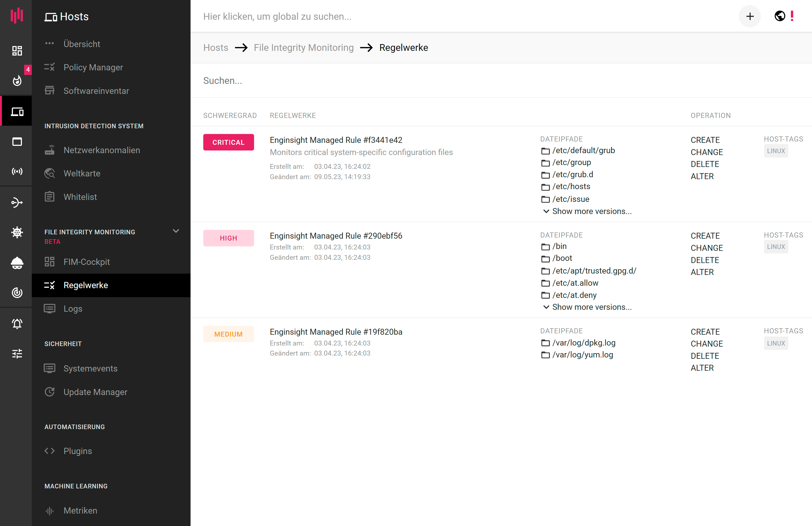Select the Logs menu item
The width and height of the screenshot is (812, 526).
(73, 309)
